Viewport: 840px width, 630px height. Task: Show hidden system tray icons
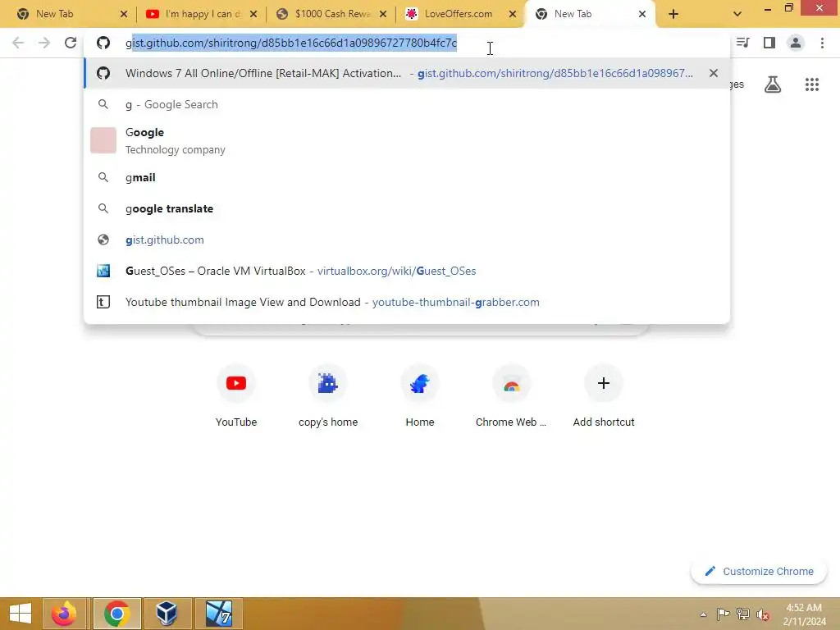coord(703,614)
